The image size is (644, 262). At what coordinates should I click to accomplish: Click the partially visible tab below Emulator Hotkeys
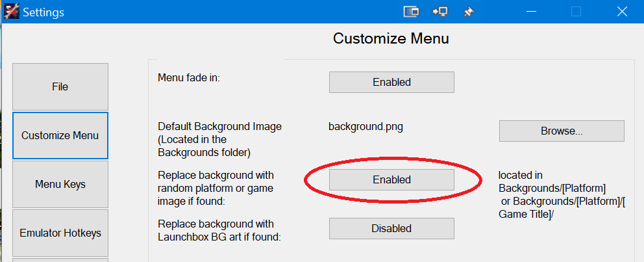pyautogui.click(x=60, y=260)
